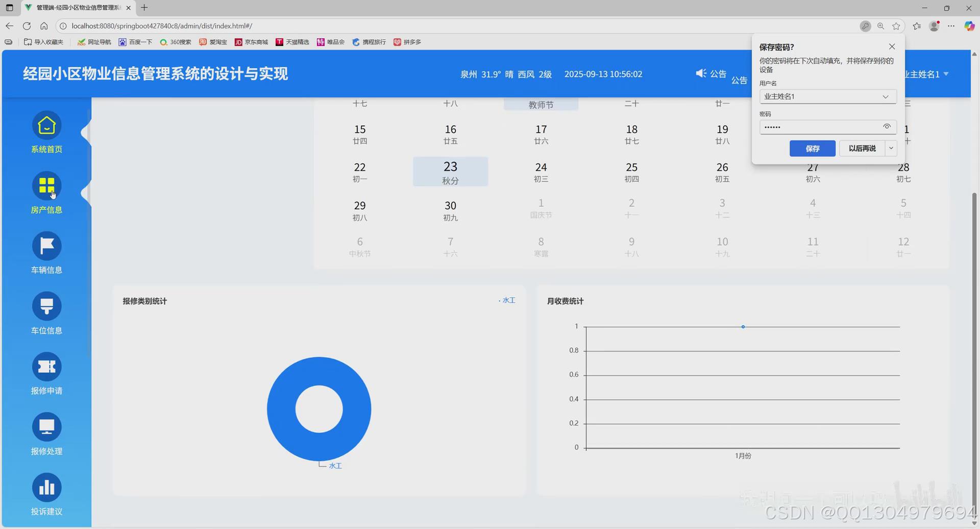Open the Copilot sidebar icon
This screenshot has height=529, width=980.
969,26
